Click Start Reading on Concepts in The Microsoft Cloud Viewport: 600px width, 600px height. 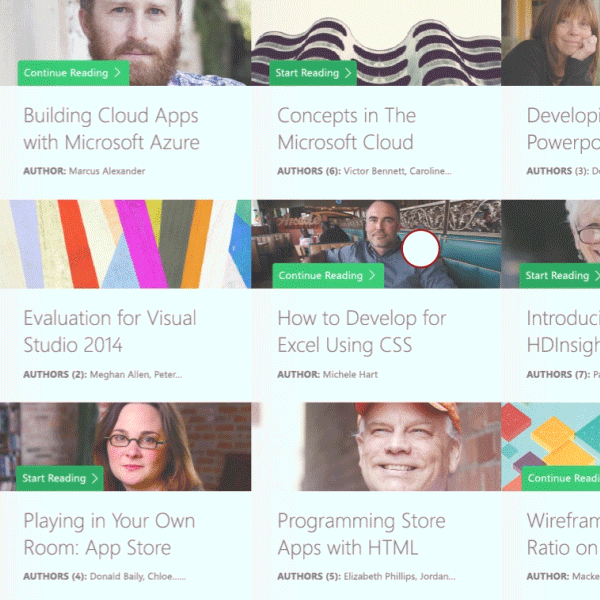click(x=313, y=73)
